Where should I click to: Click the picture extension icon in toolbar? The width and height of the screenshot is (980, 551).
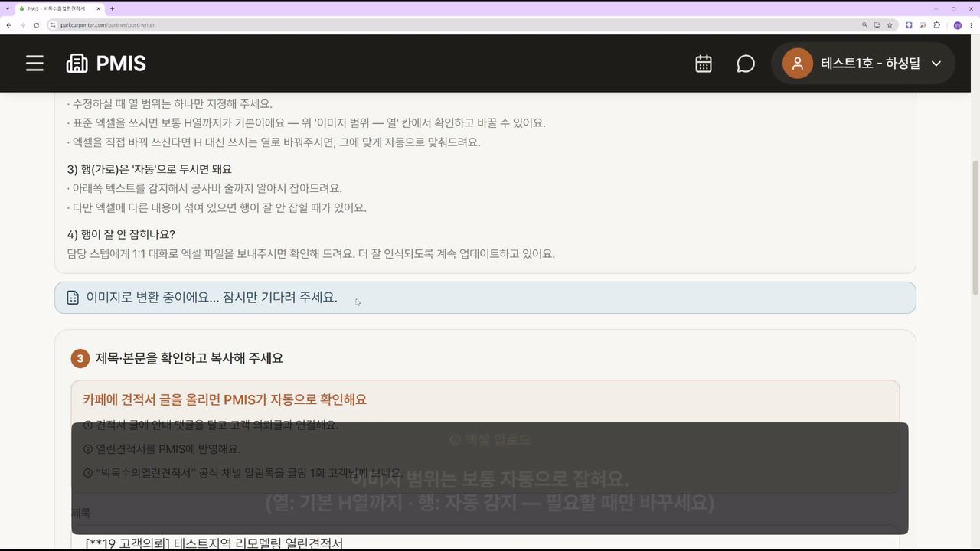pos(923,25)
